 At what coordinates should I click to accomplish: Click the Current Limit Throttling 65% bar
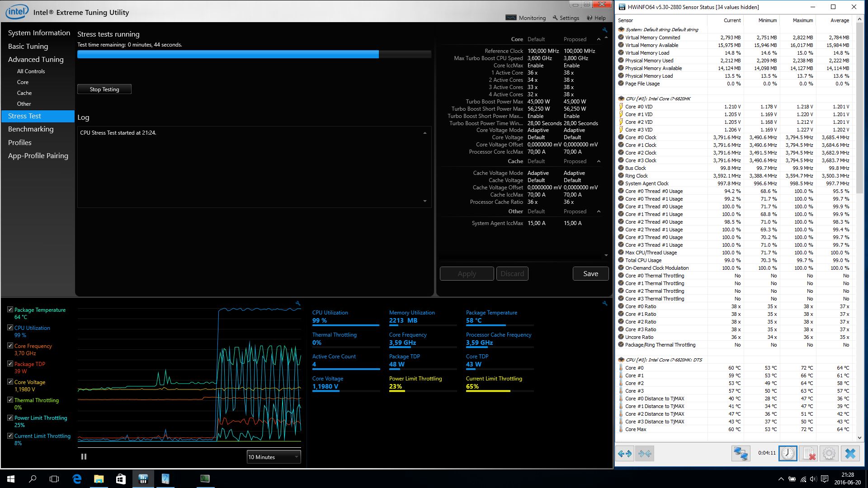pos(500,391)
